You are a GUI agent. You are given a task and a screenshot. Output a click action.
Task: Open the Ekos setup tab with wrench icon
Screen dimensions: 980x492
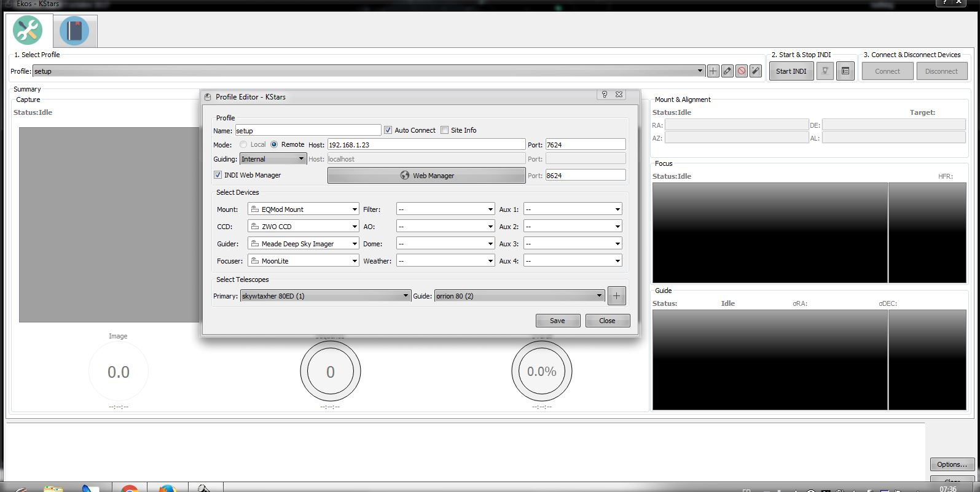click(x=28, y=31)
